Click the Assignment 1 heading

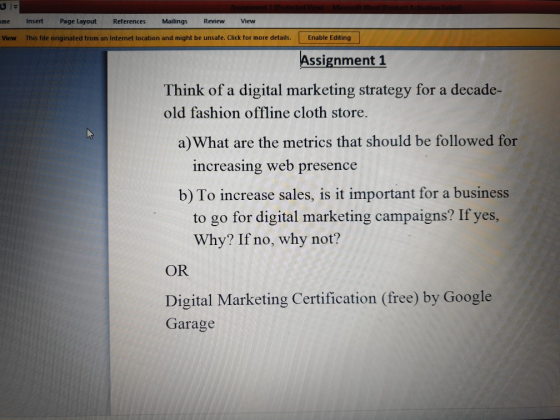tap(343, 60)
